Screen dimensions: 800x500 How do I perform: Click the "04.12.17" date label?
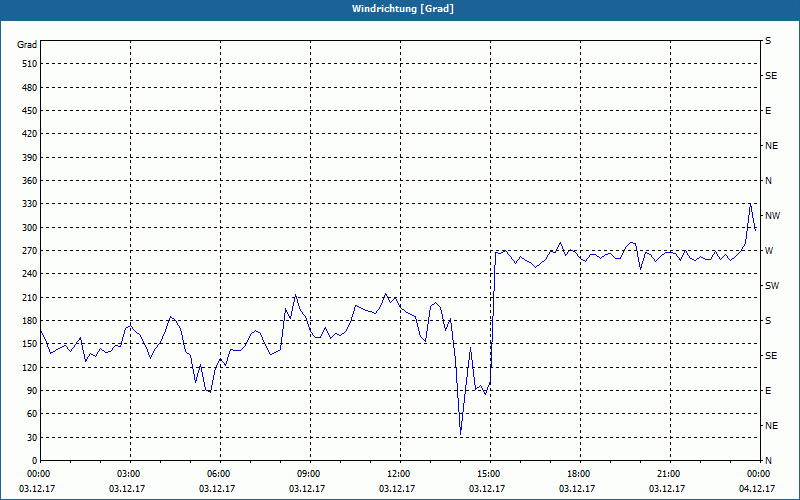click(x=757, y=488)
